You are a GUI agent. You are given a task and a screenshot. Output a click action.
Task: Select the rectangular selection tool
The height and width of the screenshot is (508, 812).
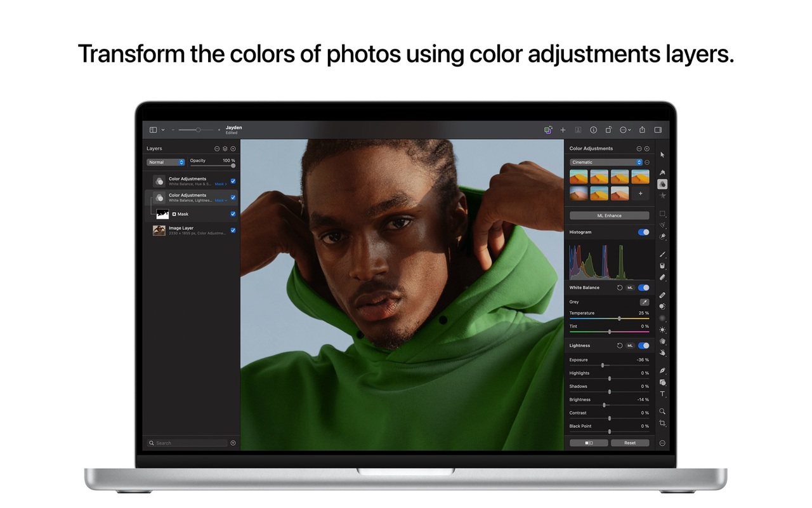662,214
